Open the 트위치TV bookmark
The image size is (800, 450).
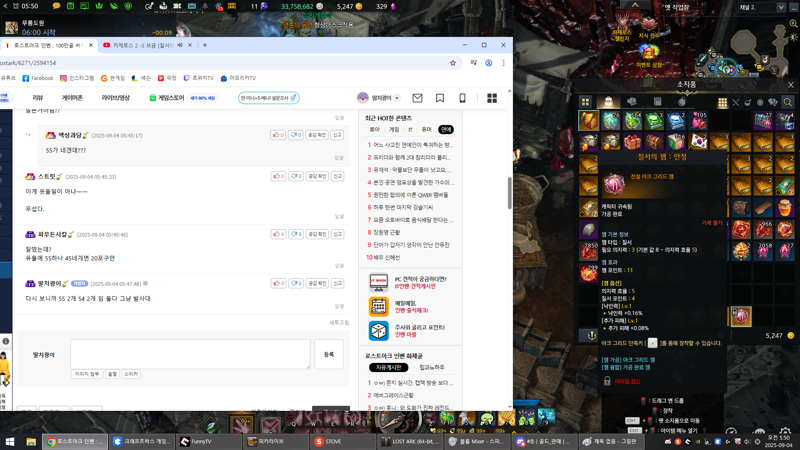click(198, 78)
